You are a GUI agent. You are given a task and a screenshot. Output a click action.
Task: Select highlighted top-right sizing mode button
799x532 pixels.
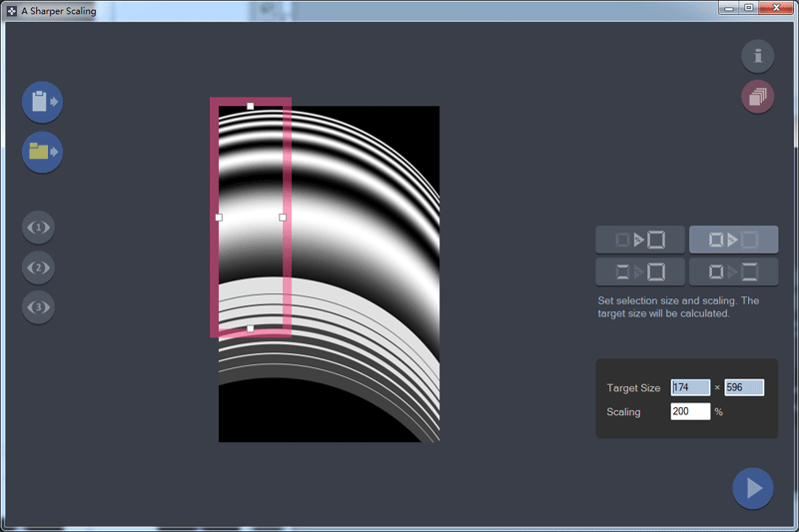[734, 240]
